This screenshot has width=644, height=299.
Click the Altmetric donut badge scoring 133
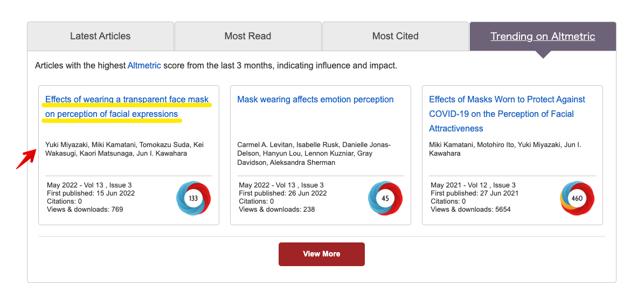click(x=193, y=198)
